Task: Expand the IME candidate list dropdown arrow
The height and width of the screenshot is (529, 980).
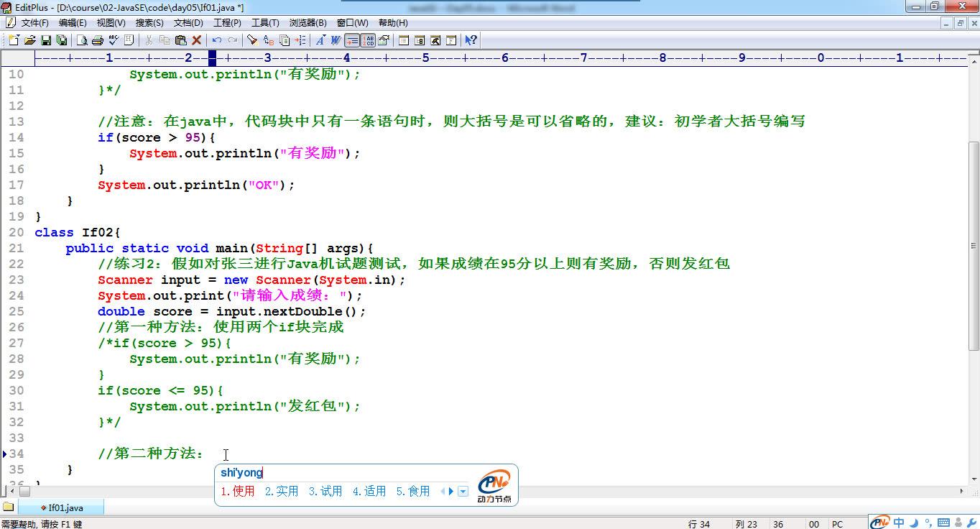Action: click(463, 492)
